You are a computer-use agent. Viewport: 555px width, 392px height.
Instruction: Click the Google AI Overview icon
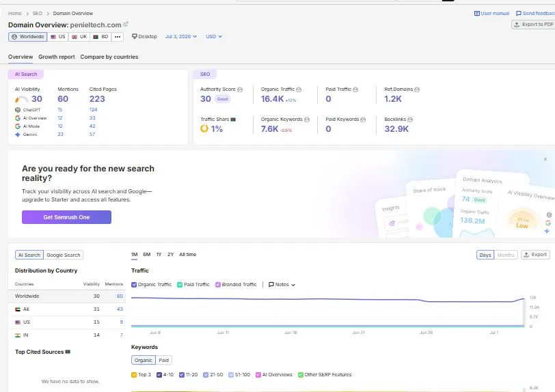tap(18, 118)
